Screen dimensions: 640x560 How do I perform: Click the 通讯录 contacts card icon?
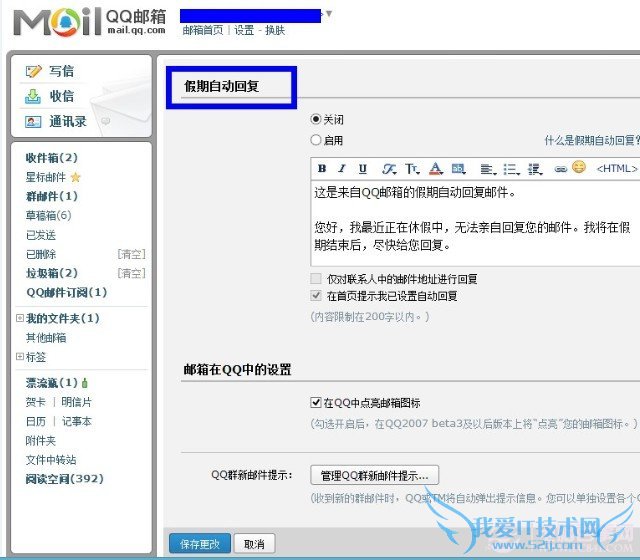pyautogui.click(x=33, y=122)
